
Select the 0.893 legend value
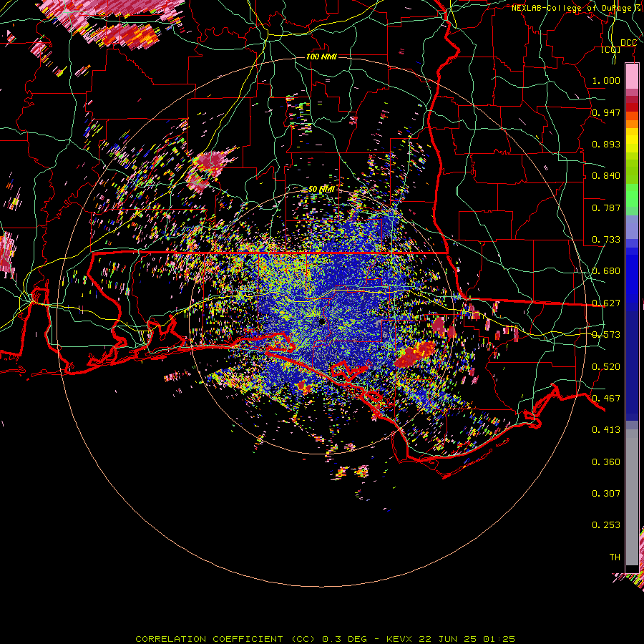pos(606,144)
